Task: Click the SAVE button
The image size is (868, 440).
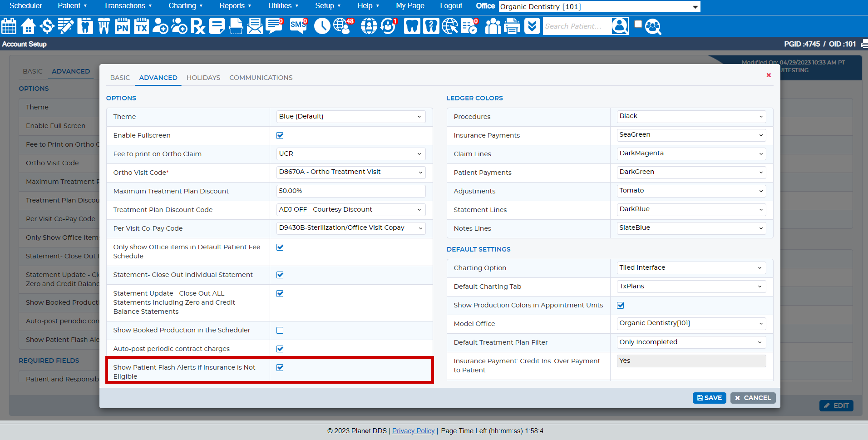Action: click(x=709, y=398)
